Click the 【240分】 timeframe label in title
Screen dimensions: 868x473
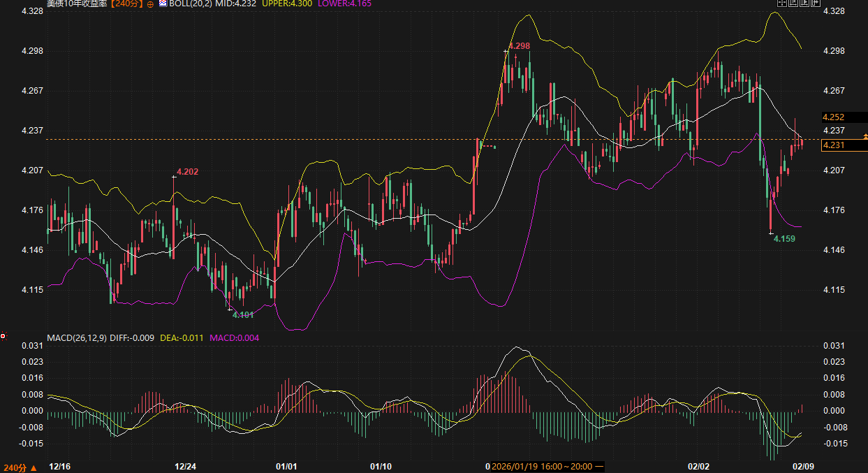pyautogui.click(x=126, y=3)
